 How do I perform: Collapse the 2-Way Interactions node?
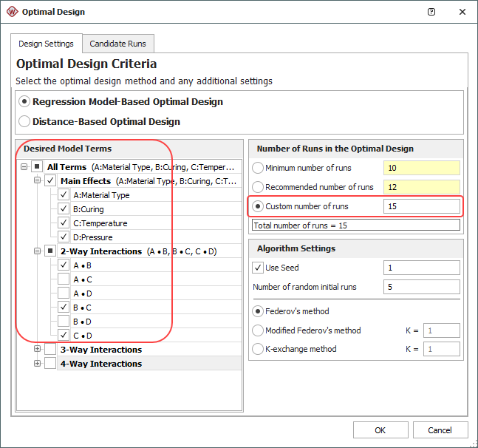click(x=38, y=251)
